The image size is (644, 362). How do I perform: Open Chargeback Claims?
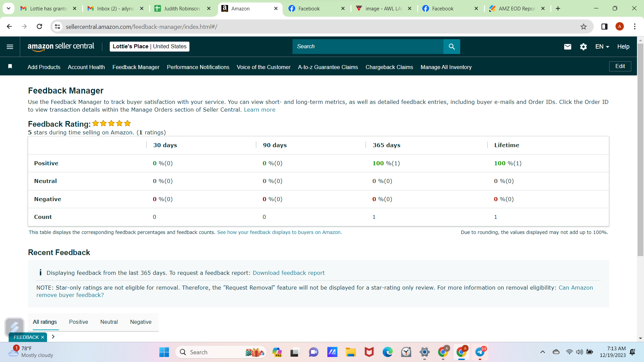[x=389, y=67]
